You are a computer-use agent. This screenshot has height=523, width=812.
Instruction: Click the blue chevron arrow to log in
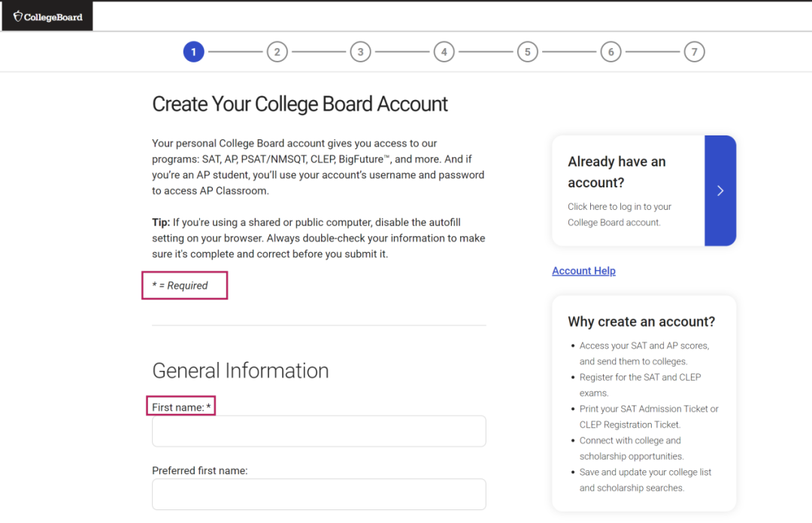pos(720,190)
